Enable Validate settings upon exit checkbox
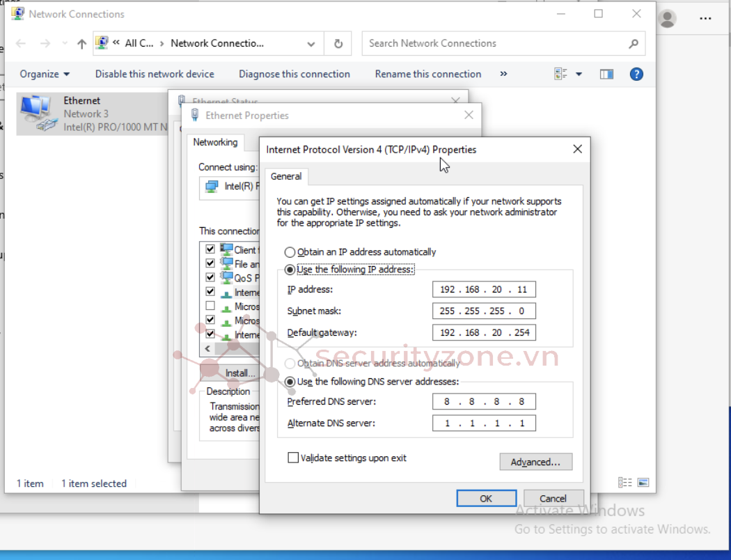This screenshot has width=731, height=560. [293, 458]
